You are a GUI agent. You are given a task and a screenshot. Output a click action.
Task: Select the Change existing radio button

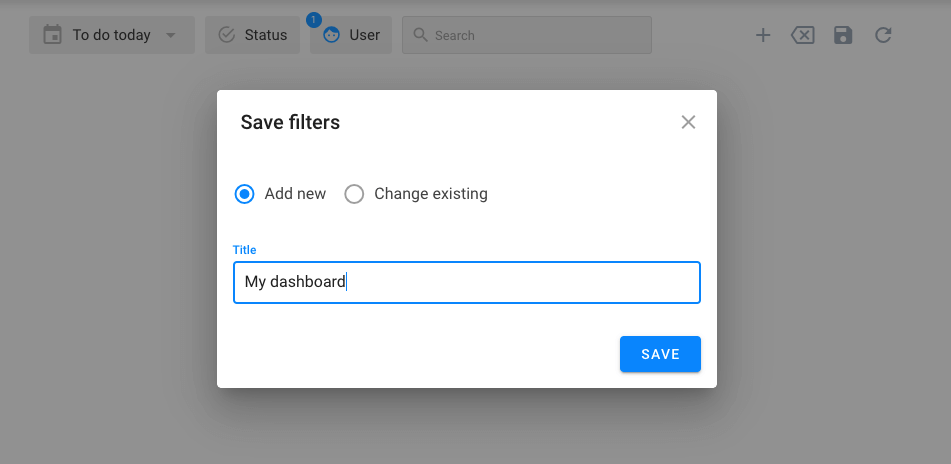(354, 194)
